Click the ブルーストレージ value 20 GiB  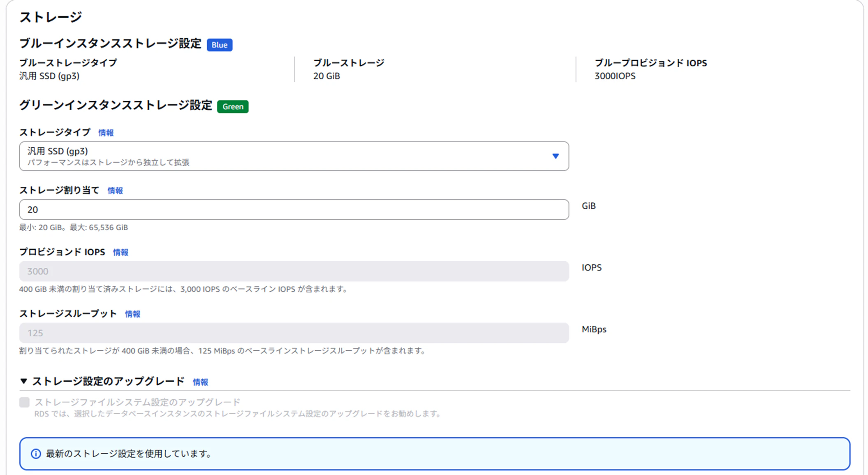click(326, 76)
